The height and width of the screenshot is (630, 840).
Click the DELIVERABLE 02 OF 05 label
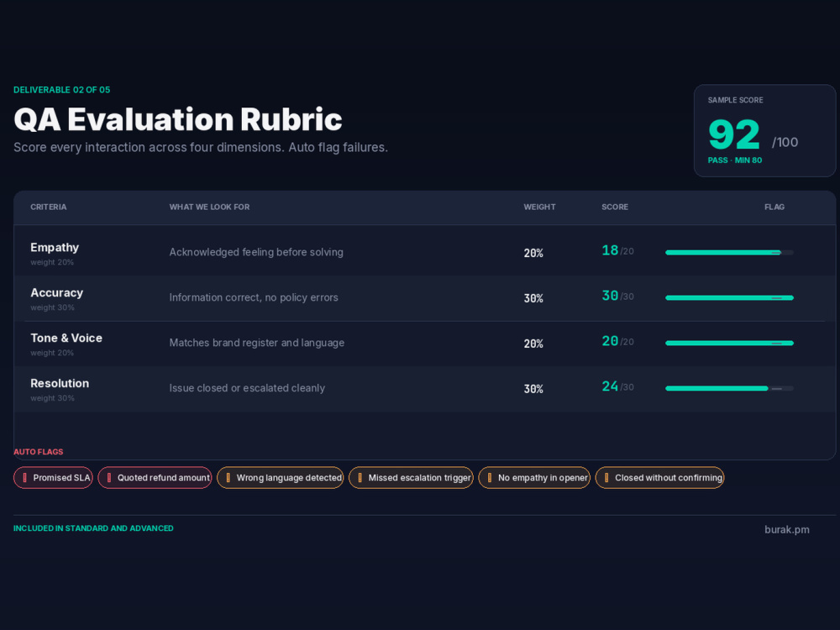tap(61, 90)
